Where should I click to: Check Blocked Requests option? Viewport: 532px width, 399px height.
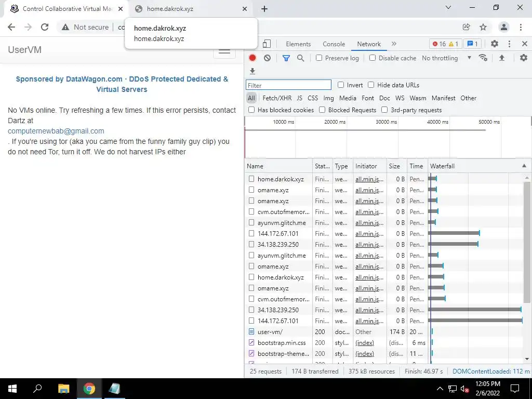click(x=322, y=110)
